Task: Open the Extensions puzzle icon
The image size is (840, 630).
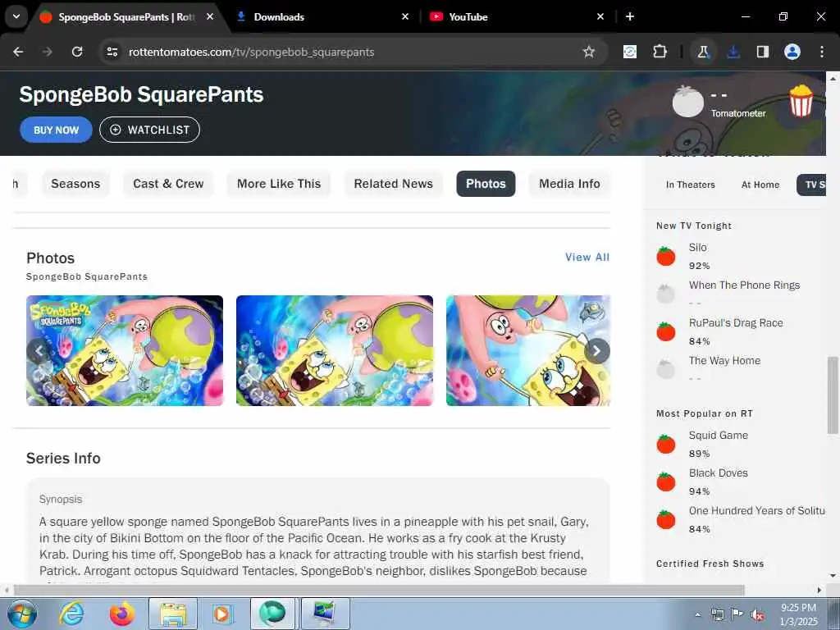Action: (x=660, y=52)
